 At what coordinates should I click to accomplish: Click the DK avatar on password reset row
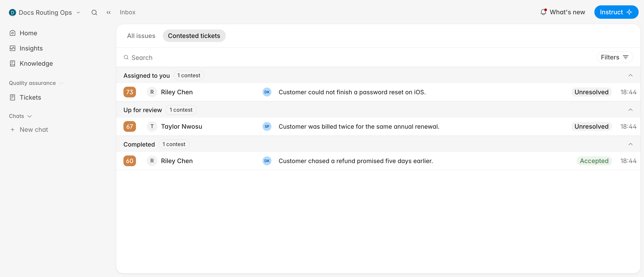tap(267, 92)
